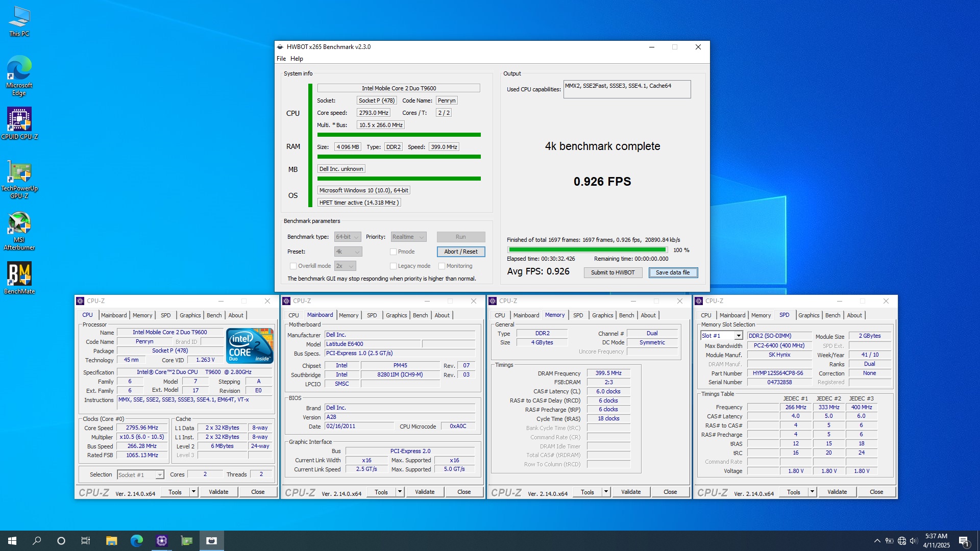Click the Abort / Reset button
The height and width of the screenshot is (551, 980).
tap(461, 252)
